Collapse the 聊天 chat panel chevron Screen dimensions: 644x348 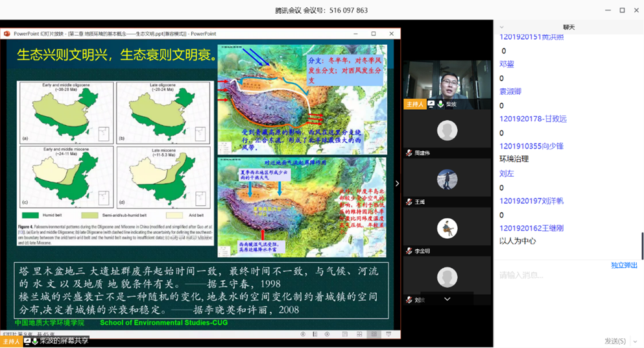(x=501, y=27)
